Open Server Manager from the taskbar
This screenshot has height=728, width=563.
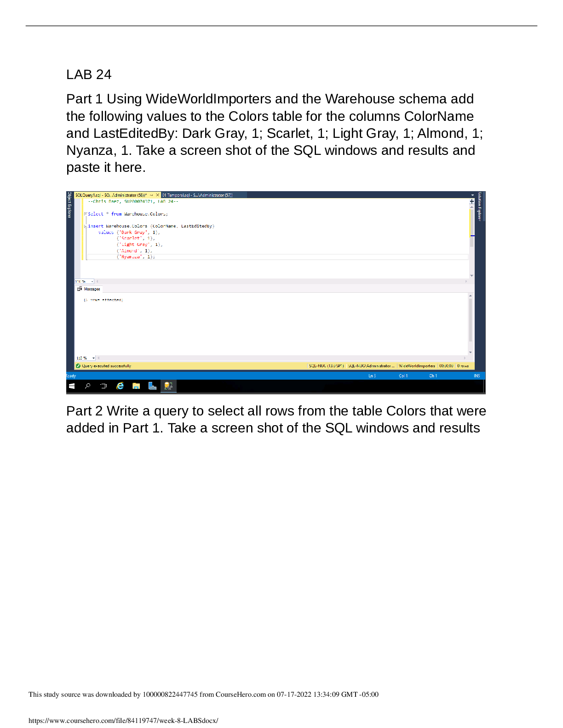point(152,386)
